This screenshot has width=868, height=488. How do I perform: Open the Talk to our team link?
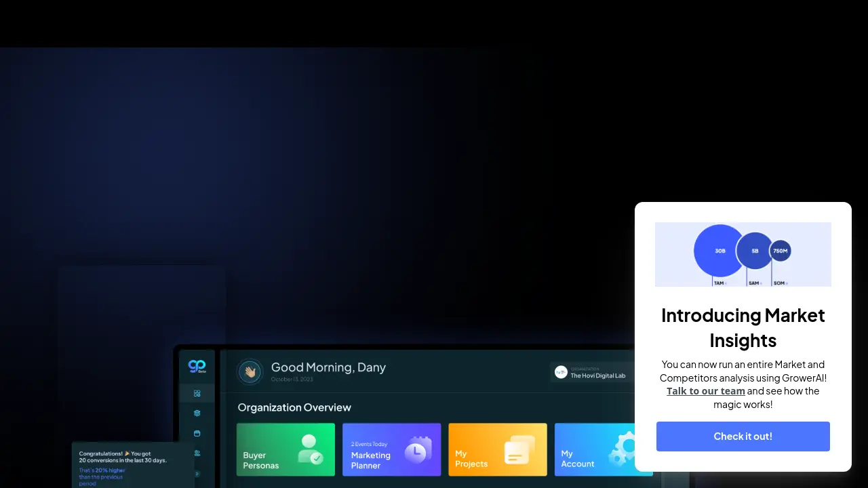coord(705,391)
